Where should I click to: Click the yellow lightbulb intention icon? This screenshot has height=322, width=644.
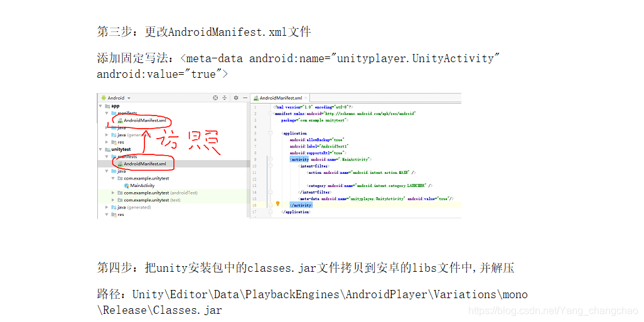coord(277,204)
